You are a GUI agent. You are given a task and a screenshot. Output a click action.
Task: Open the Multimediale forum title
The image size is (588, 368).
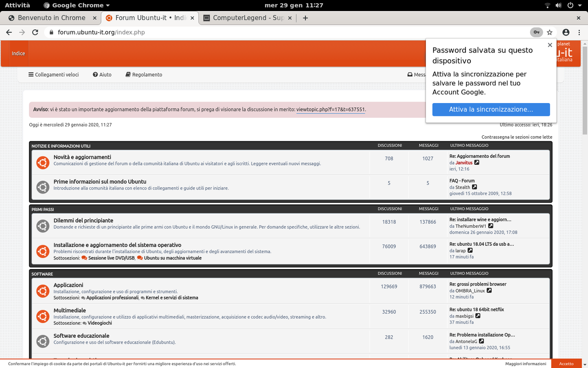[69, 310]
